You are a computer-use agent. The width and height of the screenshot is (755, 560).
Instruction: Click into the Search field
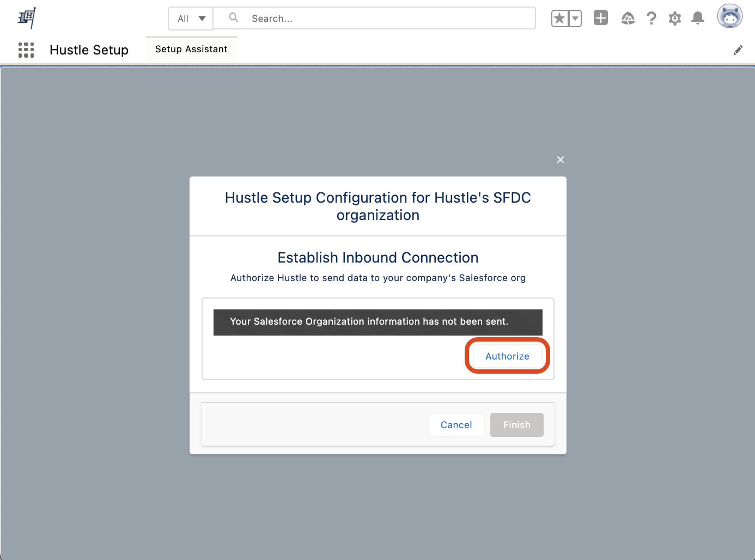(x=374, y=19)
